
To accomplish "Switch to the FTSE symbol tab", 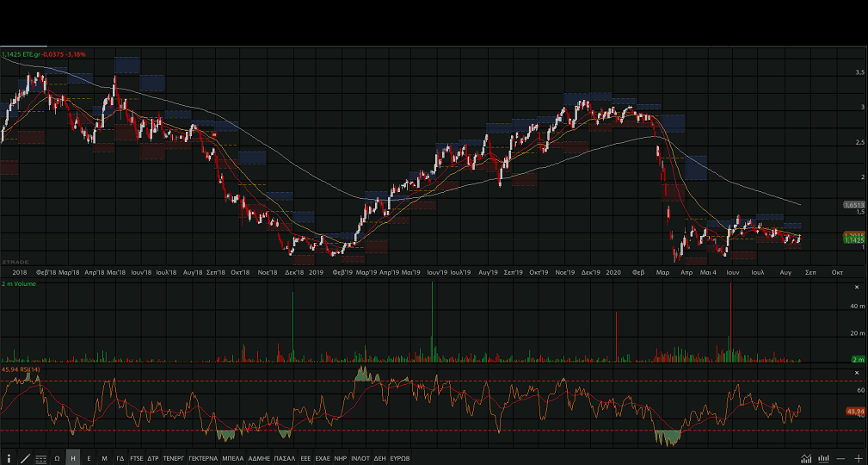I will click(x=137, y=458).
